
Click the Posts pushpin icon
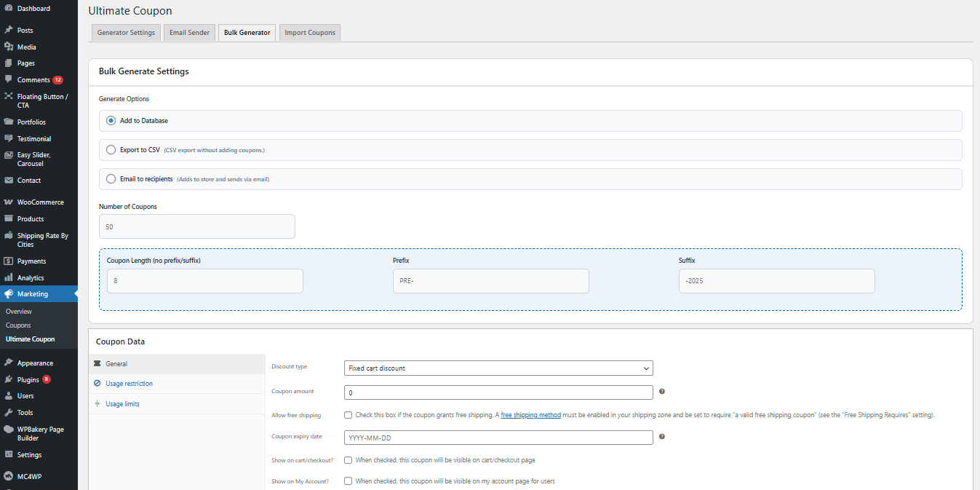(9, 31)
